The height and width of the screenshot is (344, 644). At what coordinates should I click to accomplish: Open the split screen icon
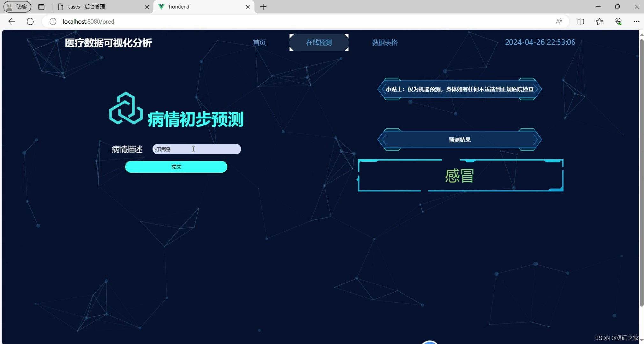581,21
